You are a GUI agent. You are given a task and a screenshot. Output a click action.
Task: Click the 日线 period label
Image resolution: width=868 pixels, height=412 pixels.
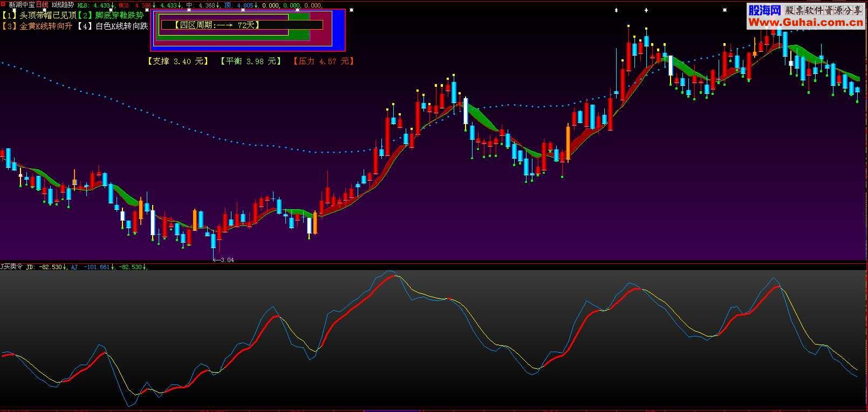pos(42,5)
